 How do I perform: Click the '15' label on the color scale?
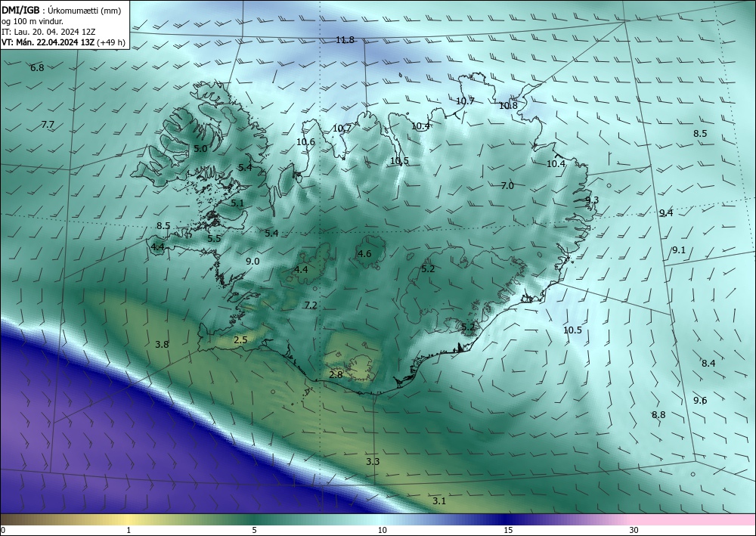[508, 531]
